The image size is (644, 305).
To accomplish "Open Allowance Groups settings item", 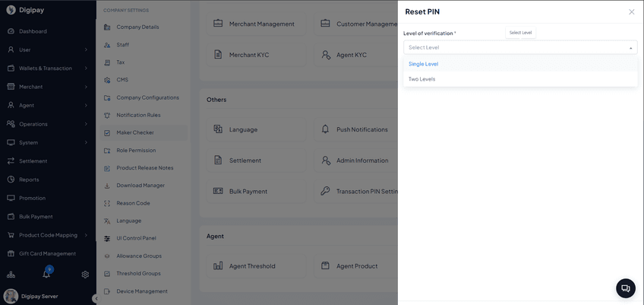I will [x=144, y=256].
